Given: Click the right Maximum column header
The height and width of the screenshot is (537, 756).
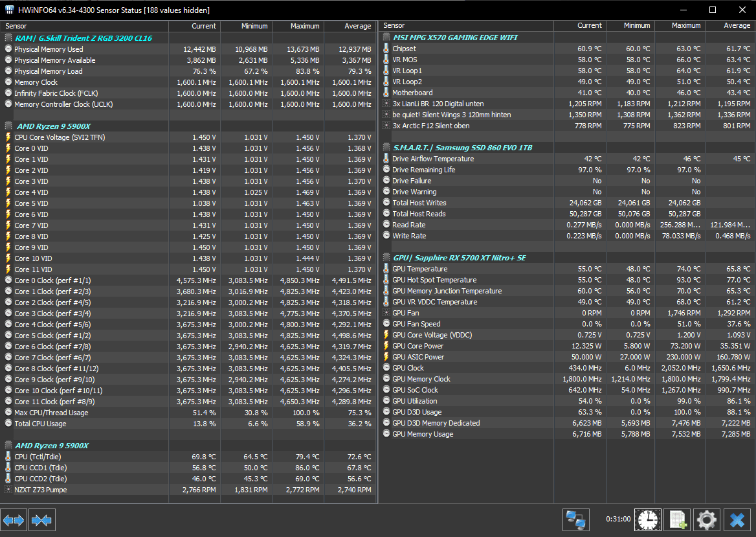Looking at the screenshot, I should pyautogui.click(x=680, y=25).
